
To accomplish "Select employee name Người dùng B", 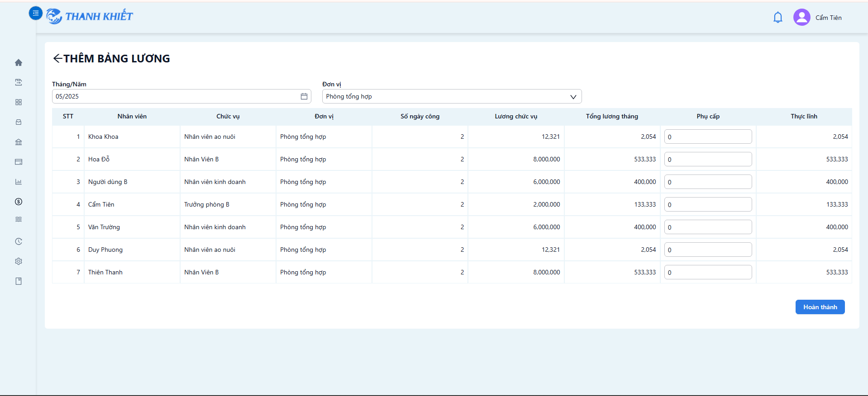I will click(108, 182).
